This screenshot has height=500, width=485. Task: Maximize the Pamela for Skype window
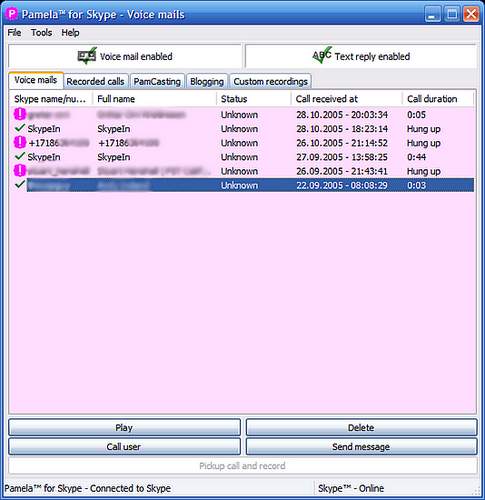[452, 14]
